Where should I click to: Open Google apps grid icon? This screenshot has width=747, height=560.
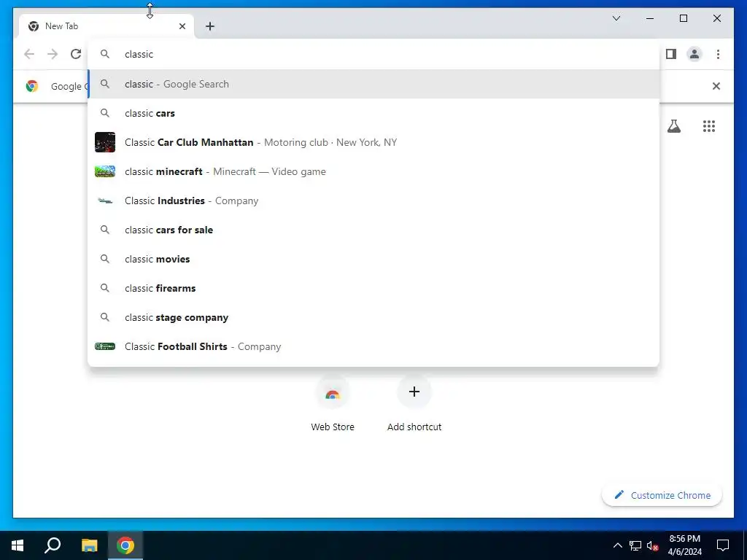click(x=709, y=126)
